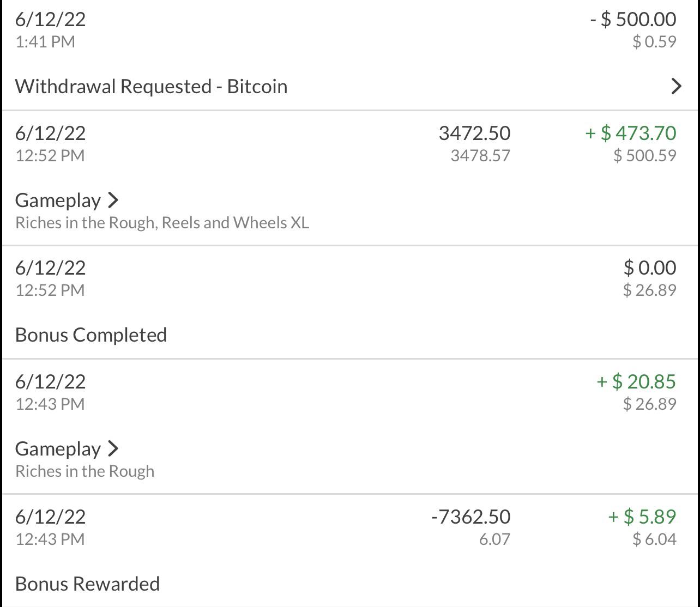700x607 pixels.
Task: Open the Withdrawal Requested - Bitcoin transaction row
Action: (x=152, y=86)
